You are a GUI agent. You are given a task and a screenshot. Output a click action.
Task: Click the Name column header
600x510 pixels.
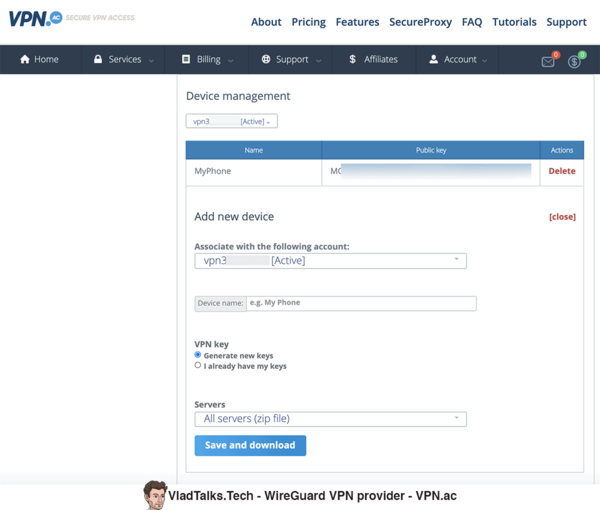click(x=254, y=150)
